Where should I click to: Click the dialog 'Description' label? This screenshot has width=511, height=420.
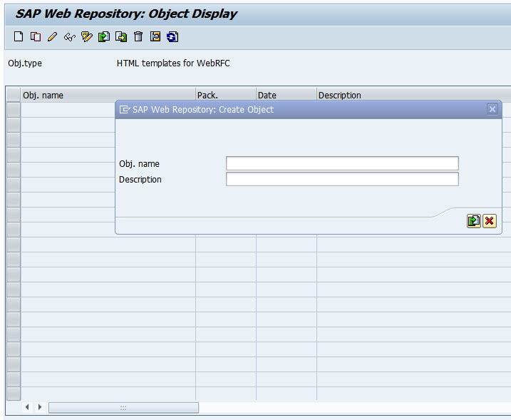[x=140, y=180]
